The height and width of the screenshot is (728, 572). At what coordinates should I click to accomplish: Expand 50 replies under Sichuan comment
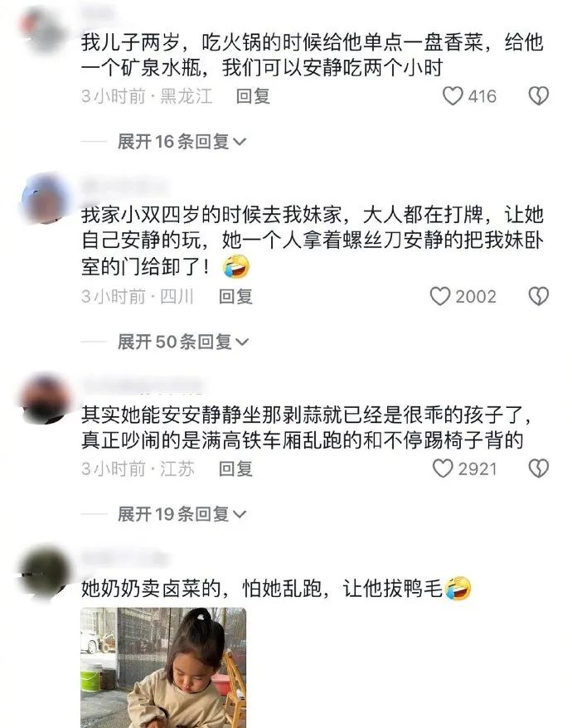click(183, 342)
